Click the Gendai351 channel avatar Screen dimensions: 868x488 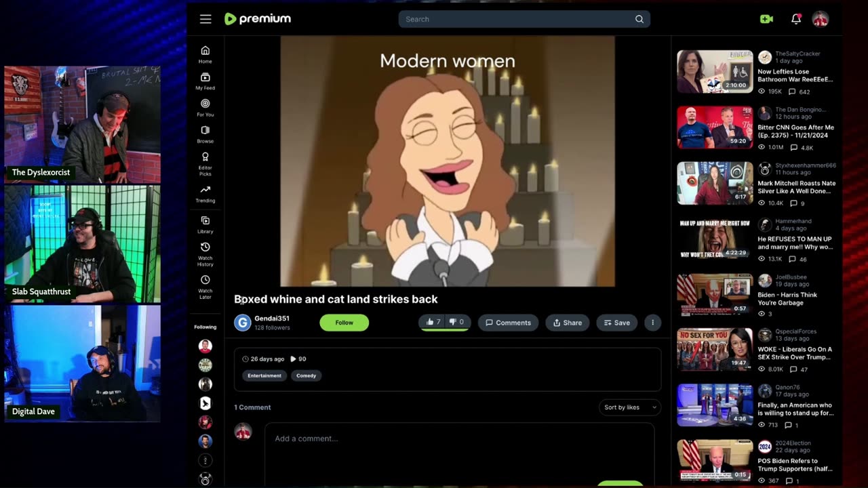pos(243,323)
